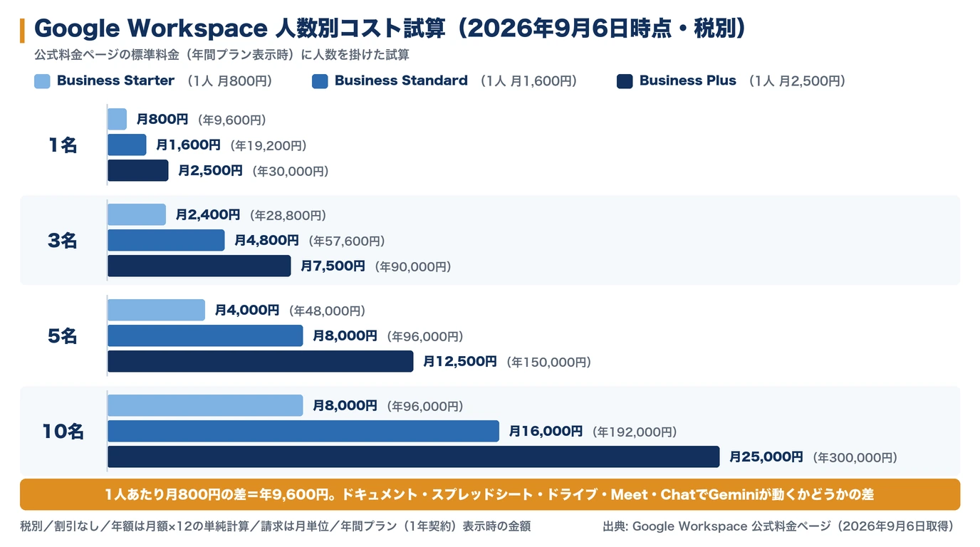Click the footnote starting with "税別／割引なし"
This screenshot has height=547, width=980.
[x=275, y=527]
